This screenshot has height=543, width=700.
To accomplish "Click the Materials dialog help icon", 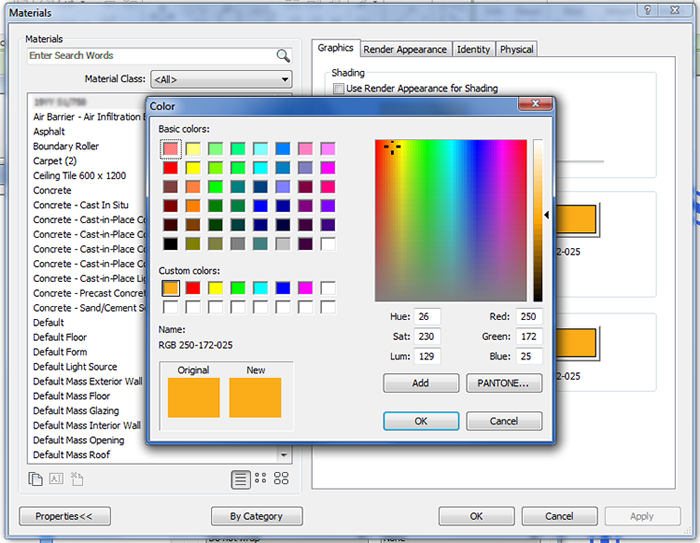I will coord(647,10).
